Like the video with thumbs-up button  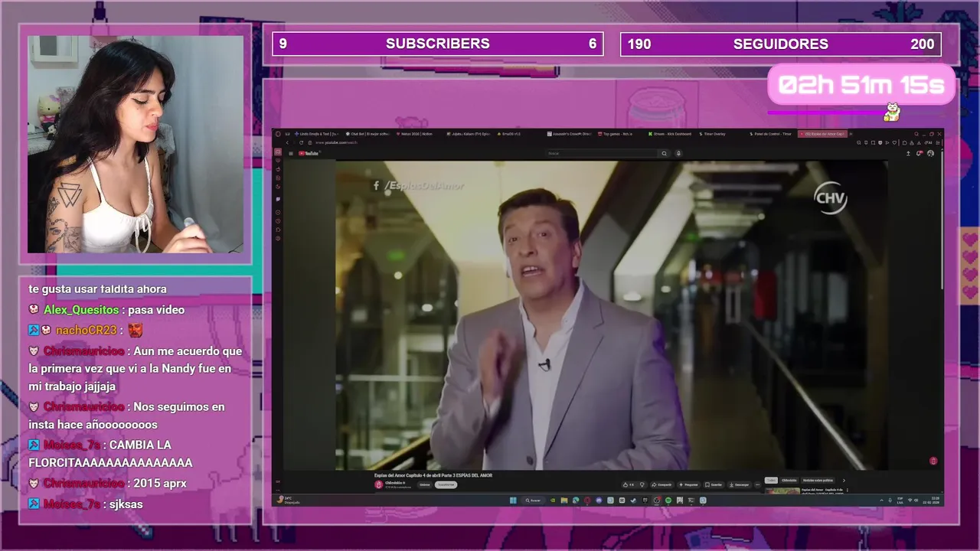629,484
